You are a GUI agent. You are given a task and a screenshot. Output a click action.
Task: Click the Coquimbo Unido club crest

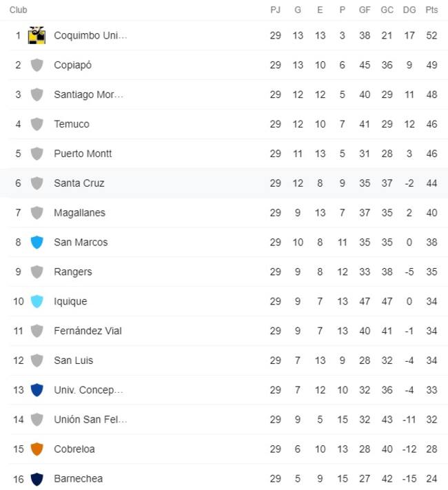[37, 35]
